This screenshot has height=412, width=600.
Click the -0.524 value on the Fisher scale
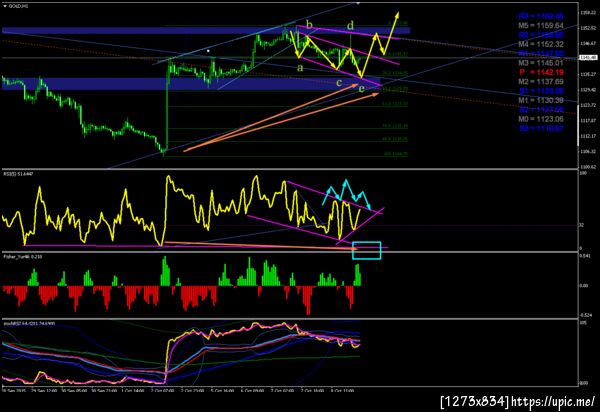(585, 315)
